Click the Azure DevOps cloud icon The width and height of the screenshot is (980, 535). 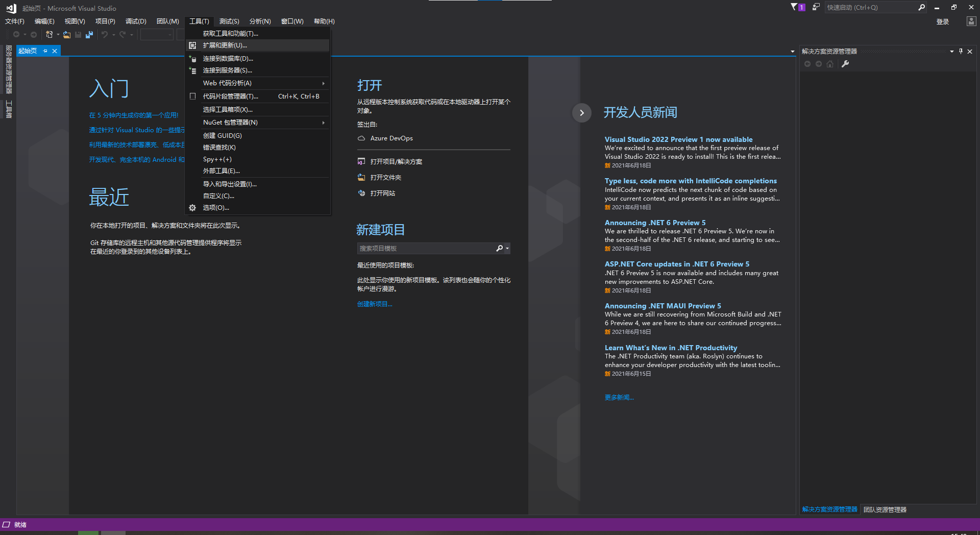(361, 138)
